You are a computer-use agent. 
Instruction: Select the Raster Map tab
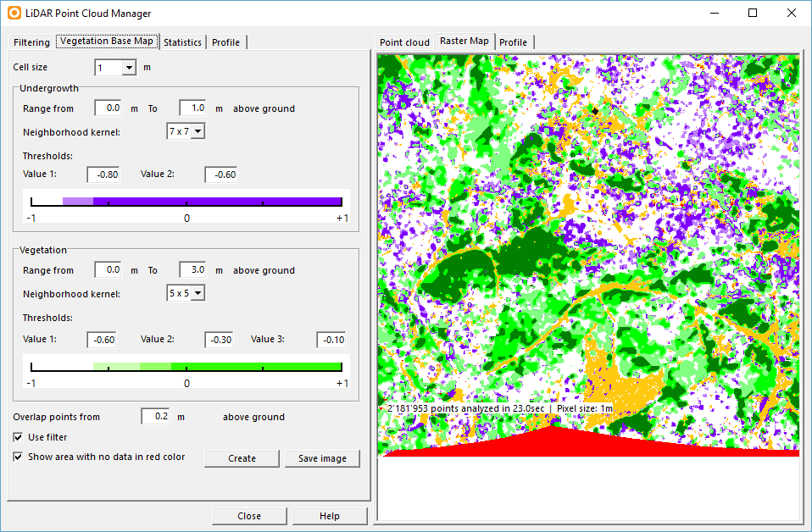(464, 41)
